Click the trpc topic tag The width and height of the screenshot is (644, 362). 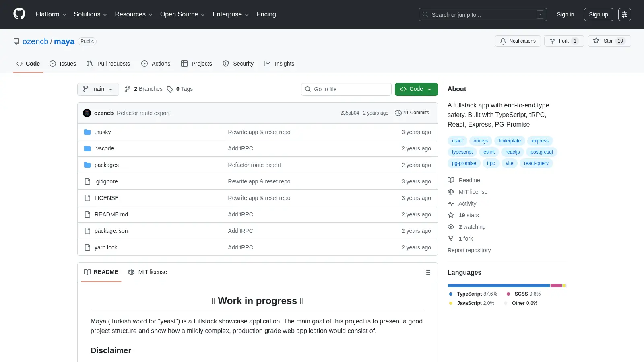[491, 163]
